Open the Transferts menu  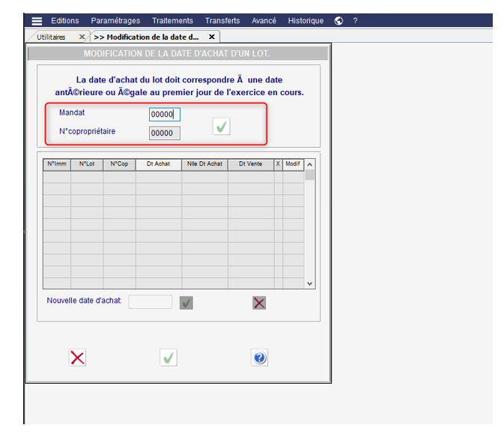tap(222, 21)
